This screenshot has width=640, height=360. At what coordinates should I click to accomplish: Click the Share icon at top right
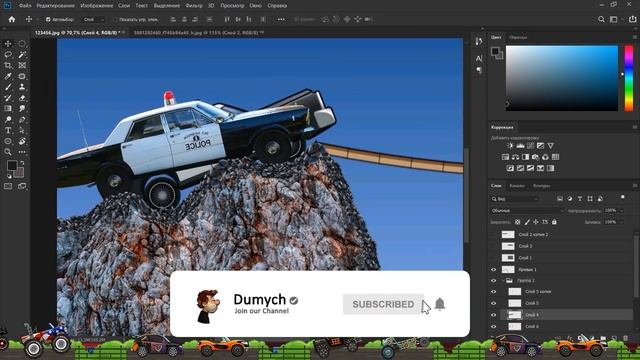(633, 19)
